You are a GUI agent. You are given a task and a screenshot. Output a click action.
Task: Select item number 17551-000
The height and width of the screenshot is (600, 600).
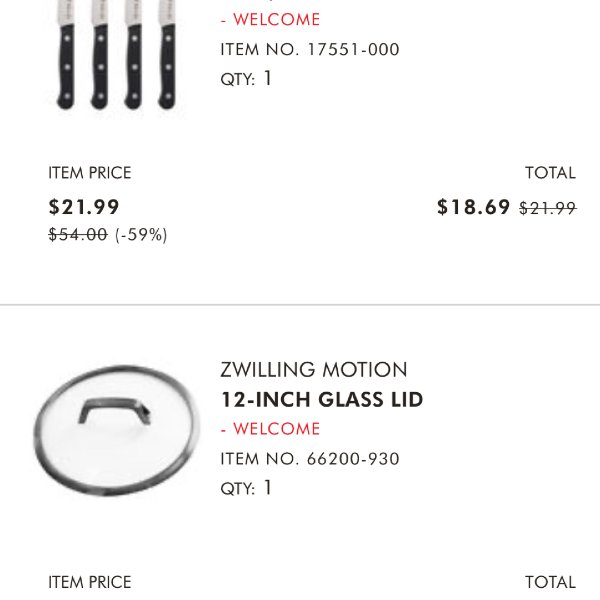point(310,49)
